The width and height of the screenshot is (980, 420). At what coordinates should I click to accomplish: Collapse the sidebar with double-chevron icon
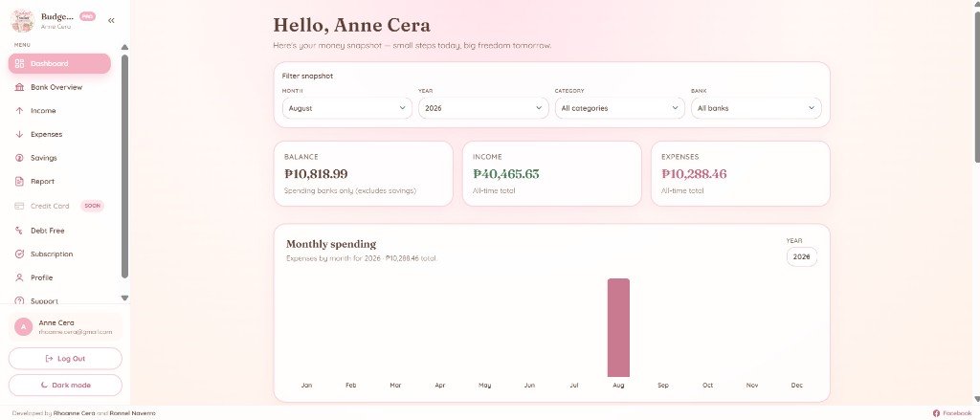111,21
